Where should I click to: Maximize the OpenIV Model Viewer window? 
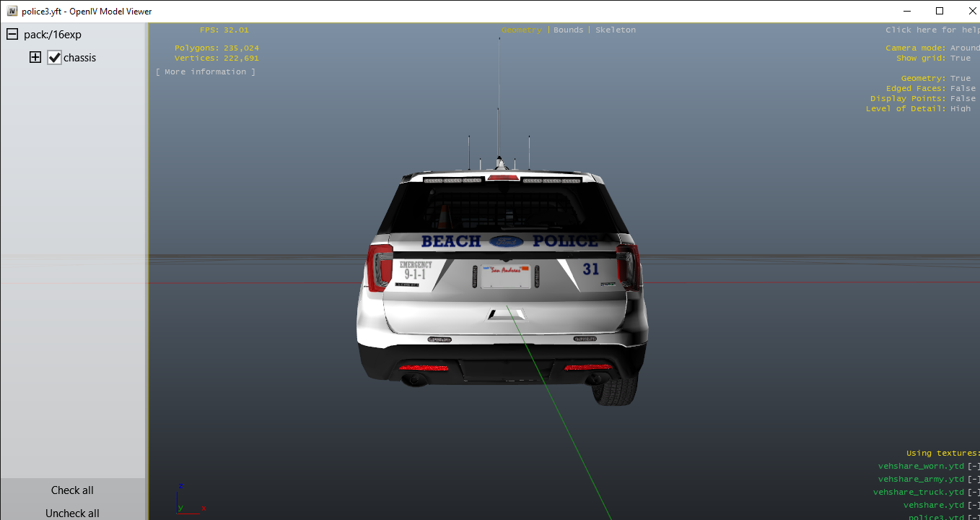tap(939, 11)
